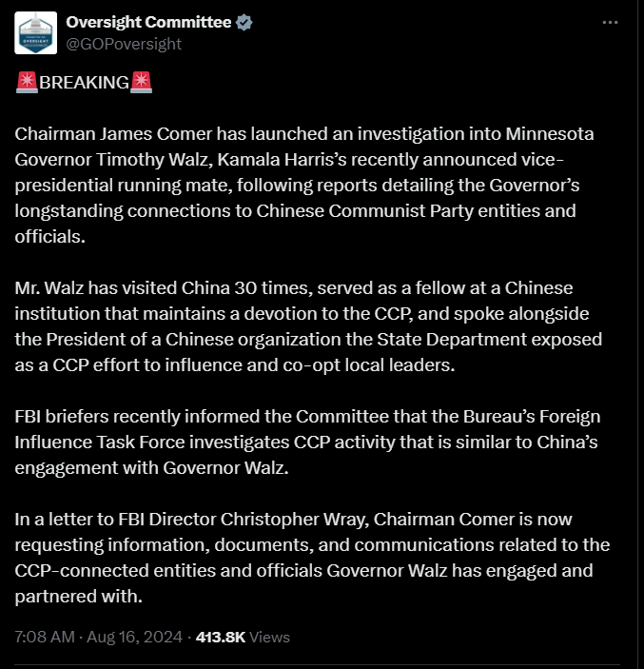This screenshot has width=644, height=669.
Task: Open the three-dot More options menu
Action: [x=610, y=22]
